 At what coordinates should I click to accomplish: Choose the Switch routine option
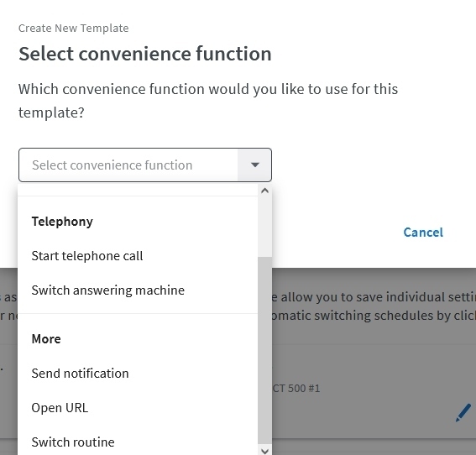[138, 442]
